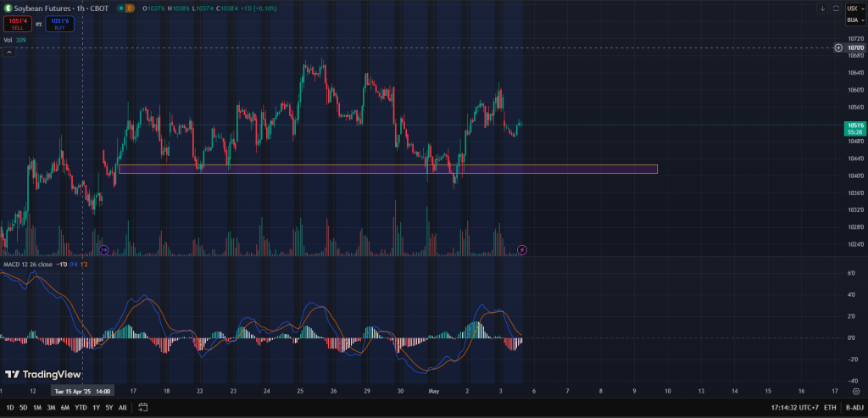Click the TradingView logo

coord(42,375)
